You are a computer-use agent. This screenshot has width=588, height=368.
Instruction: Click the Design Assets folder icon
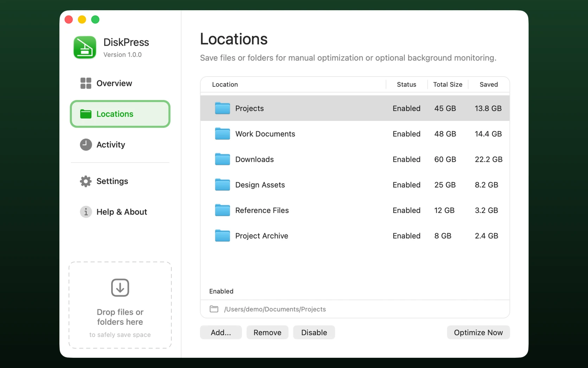[222, 185]
